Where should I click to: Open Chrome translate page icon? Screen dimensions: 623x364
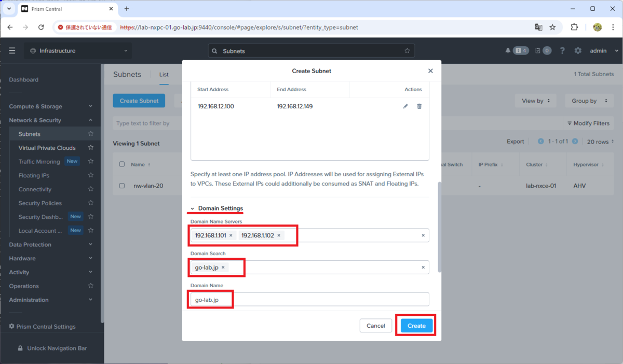pos(539,27)
